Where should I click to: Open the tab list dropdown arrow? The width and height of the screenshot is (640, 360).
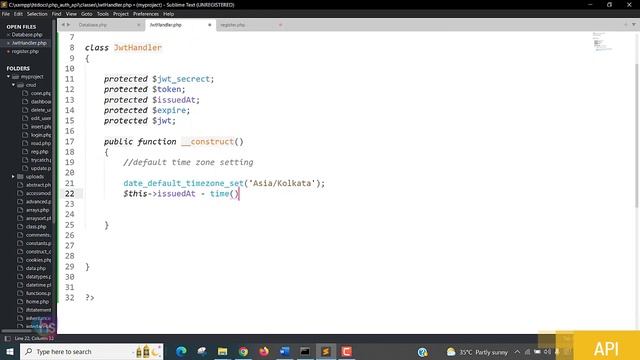(x=634, y=25)
